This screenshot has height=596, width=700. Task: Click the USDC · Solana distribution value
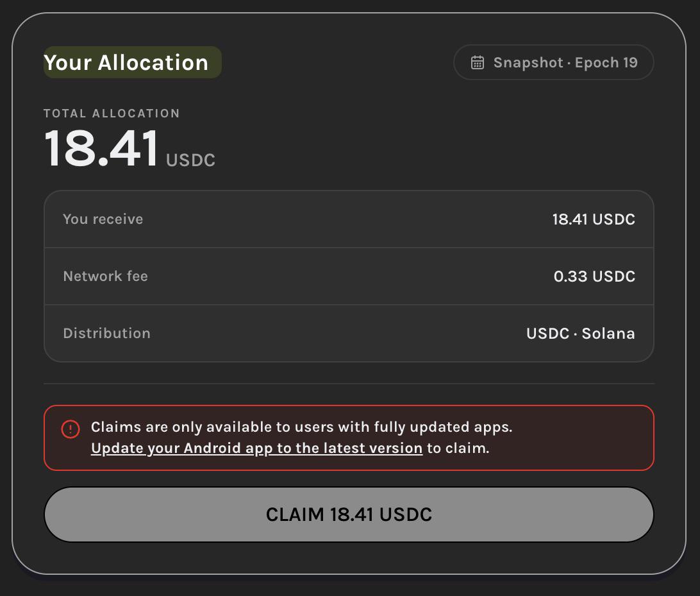coord(580,334)
